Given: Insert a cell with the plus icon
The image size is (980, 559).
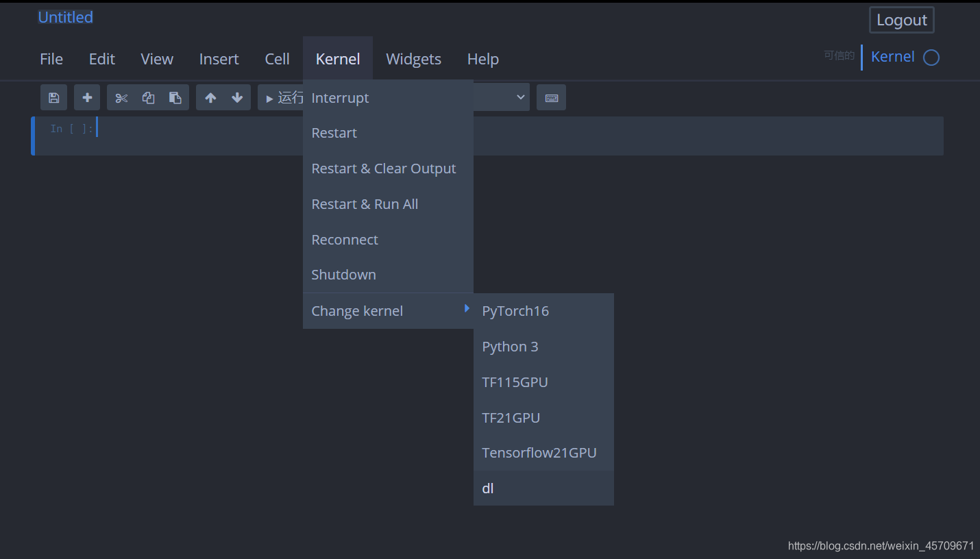Looking at the screenshot, I should coord(87,97).
